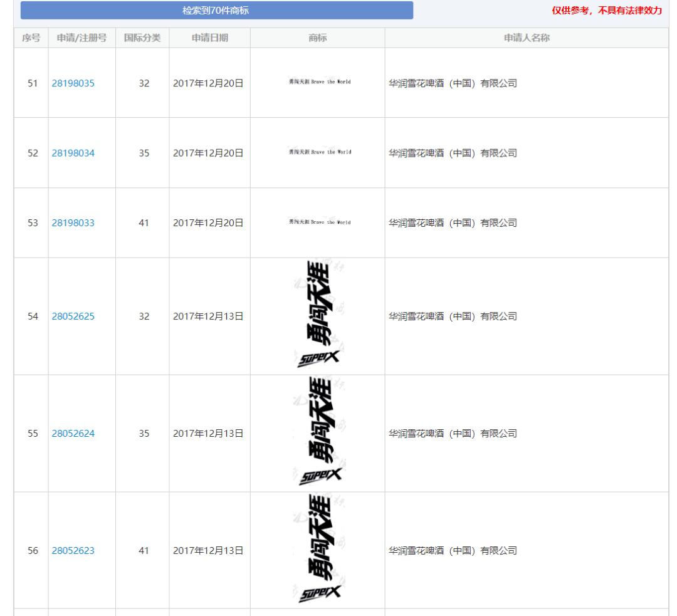Click applicant 华润雪花啤酒 in row 56

pyautogui.click(x=453, y=551)
